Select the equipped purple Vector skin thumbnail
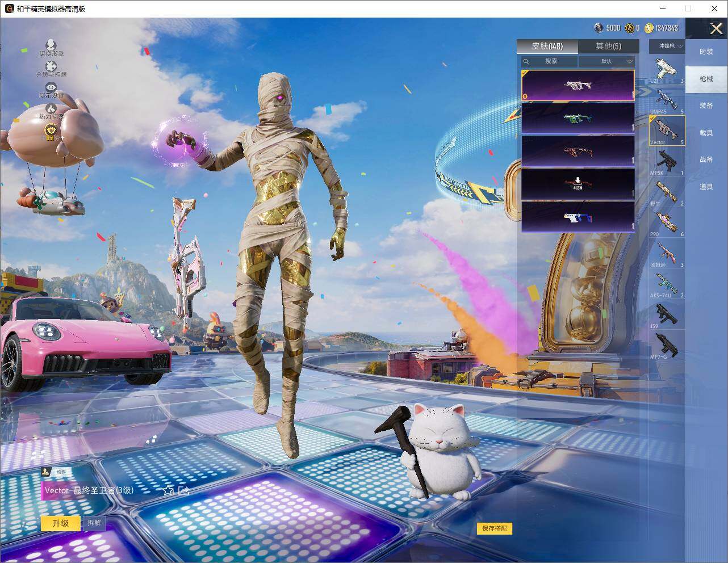728x563 pixels. coord(578,85)
